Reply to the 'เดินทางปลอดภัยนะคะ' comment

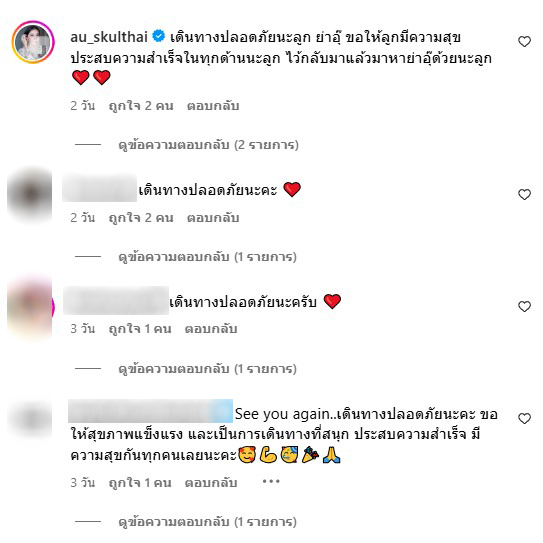213,218
